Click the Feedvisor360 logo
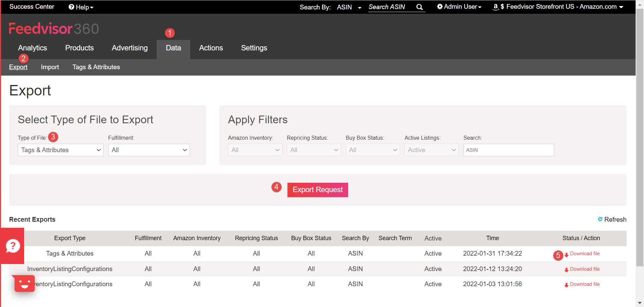The width and height of the screenshot is (644, 307). 54,29
